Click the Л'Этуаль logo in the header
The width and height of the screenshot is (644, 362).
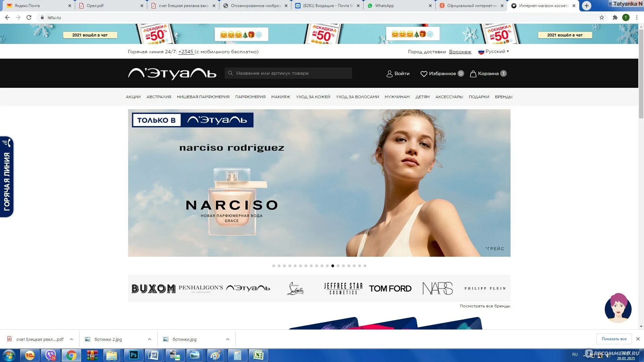[172, 73]
